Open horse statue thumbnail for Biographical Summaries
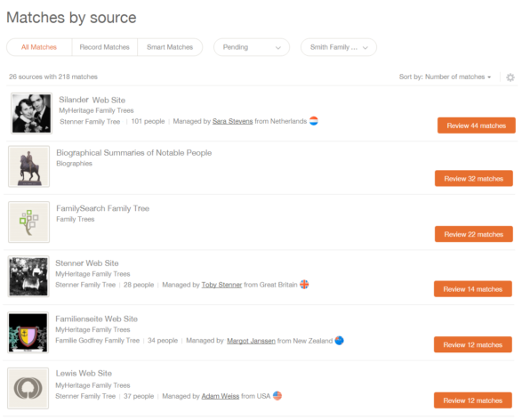Image resolution: width=530 pixels, height=420 pixels. pyautogui.click(x=28, y=166)
